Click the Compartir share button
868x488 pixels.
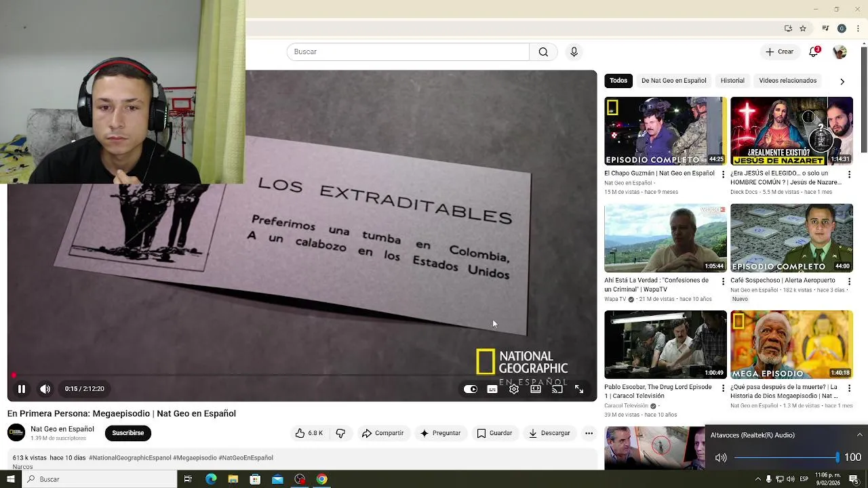(382, 433)
